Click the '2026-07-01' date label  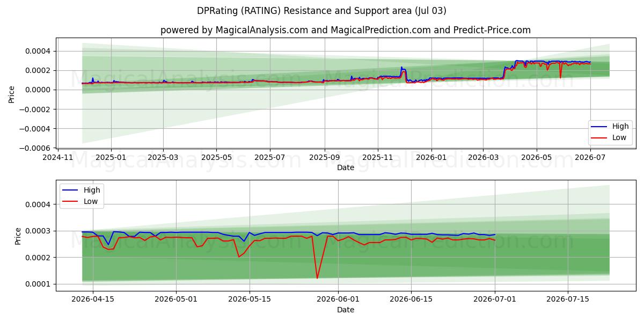click(x=495, y=300)
